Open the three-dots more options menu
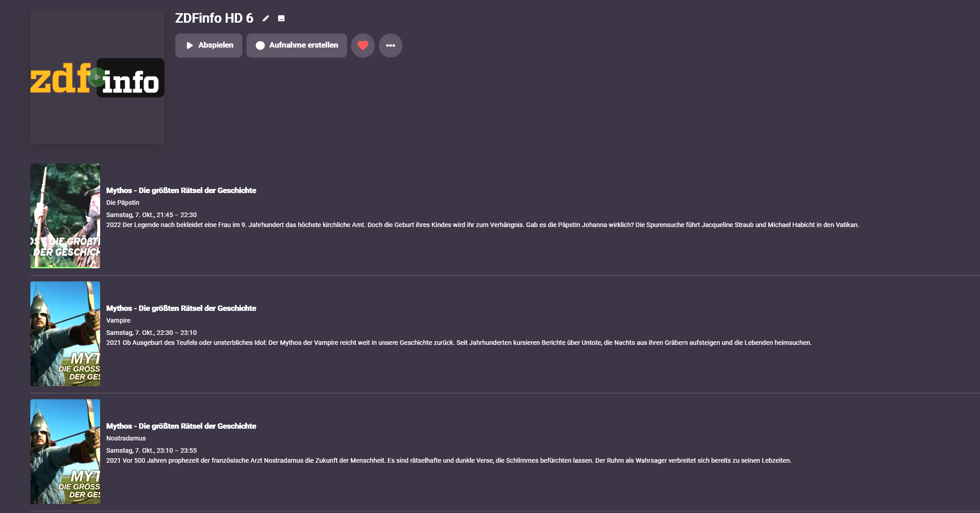980x513 pixels. point(391,45)
